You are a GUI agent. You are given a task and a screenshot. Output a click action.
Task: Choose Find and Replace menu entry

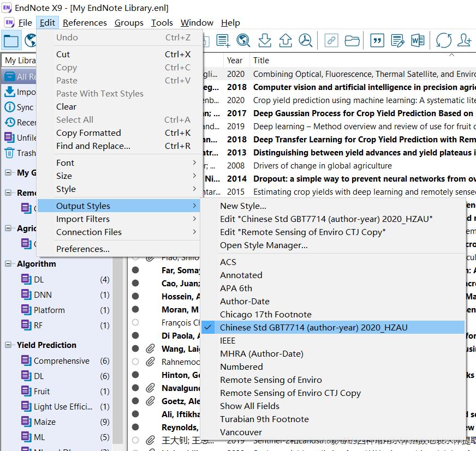[x=93, y=146]
